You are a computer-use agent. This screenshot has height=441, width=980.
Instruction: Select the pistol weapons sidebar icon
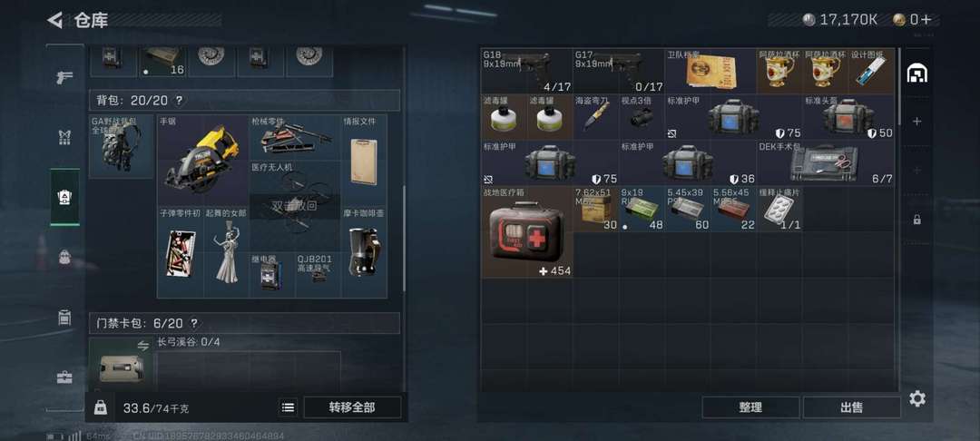[64, 78]
